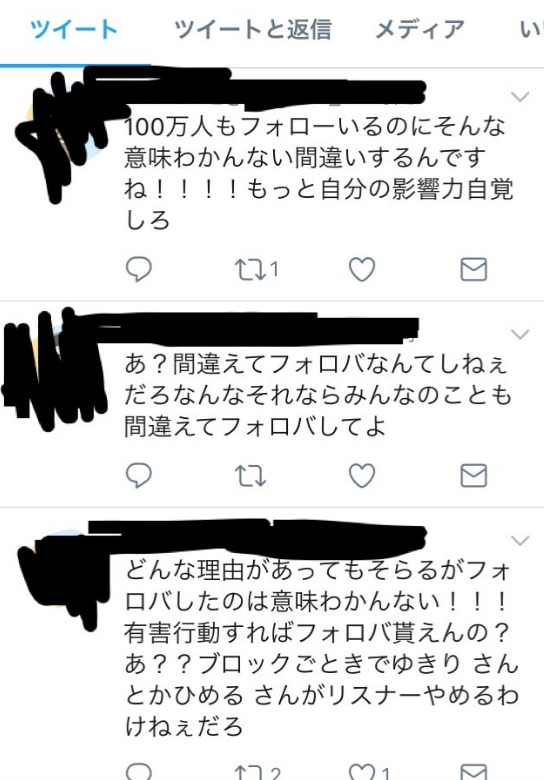Like the tweet ending with けねぇだろ
The height and width of the screenshot is (780, 544).
coord(362,772)
